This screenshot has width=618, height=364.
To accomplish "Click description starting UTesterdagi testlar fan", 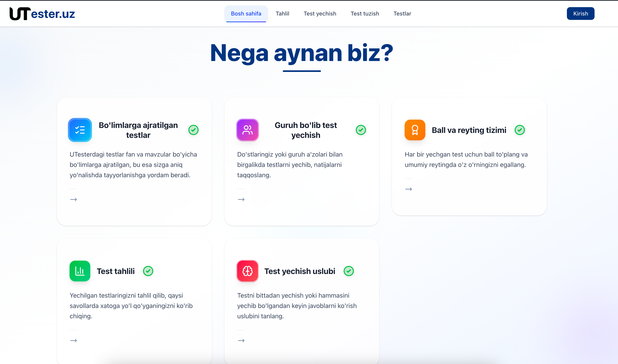I will [133, 165].
